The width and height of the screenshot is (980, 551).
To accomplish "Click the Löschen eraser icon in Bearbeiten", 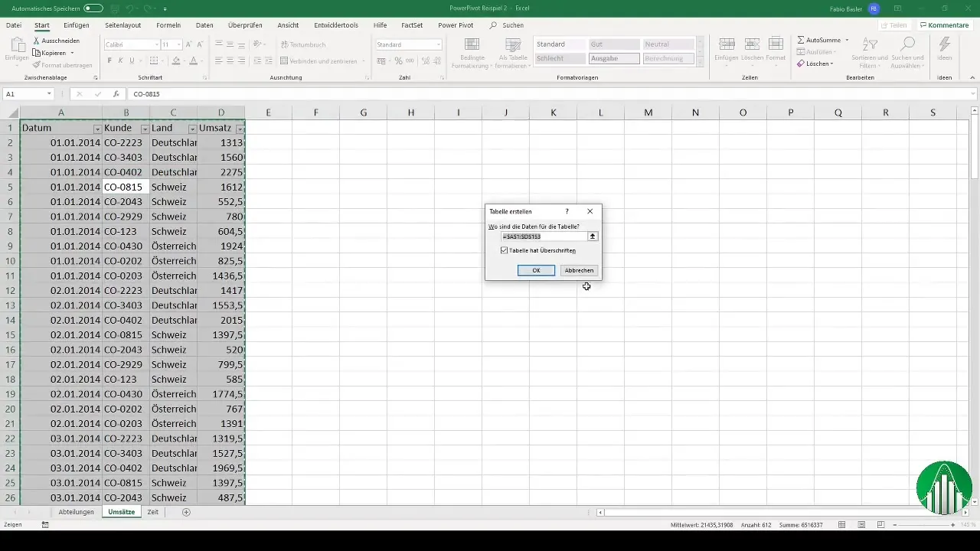I will [x=801, y=64].
